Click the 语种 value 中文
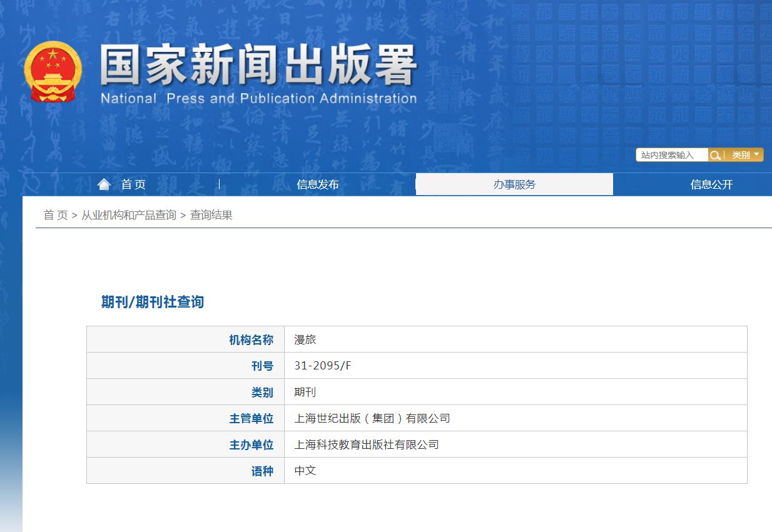Image resolution: width=772 pixels, height=532 pixels. click(304, 470)
